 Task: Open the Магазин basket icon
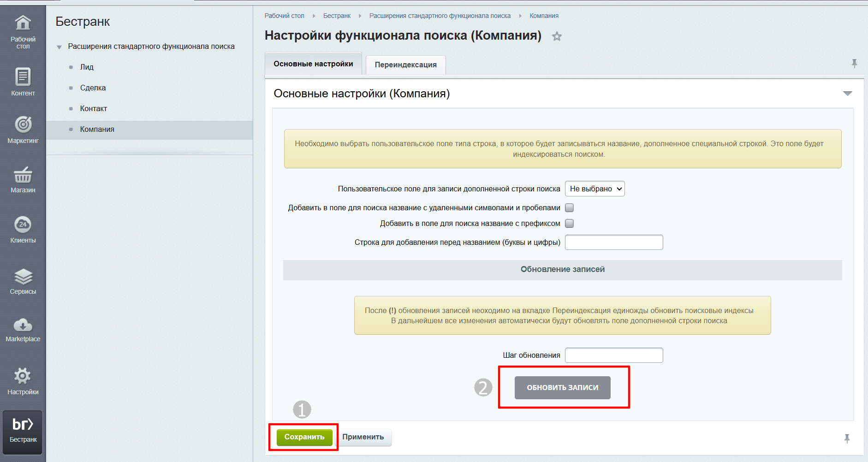[23, 175]
